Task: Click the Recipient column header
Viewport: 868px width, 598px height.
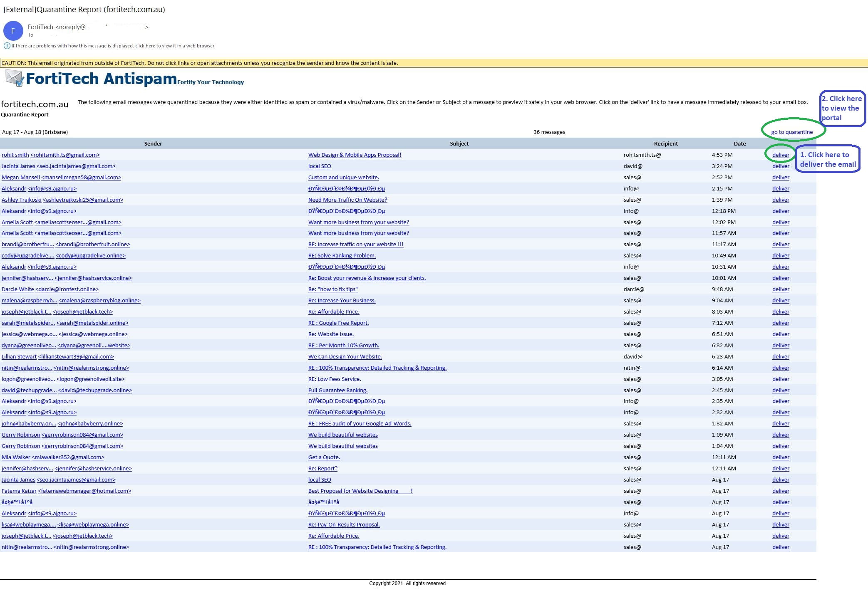Action: click(x=666, y=144)
